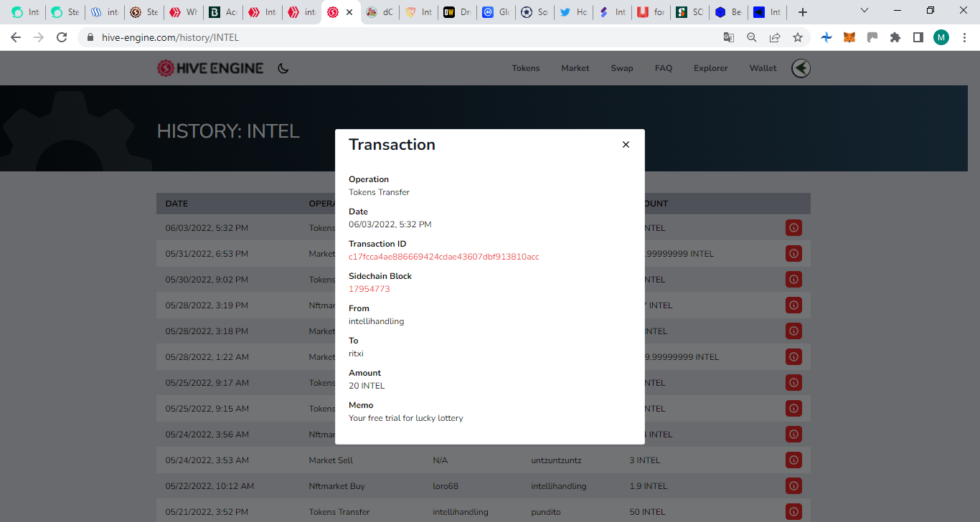The height and width of the screenshot is (522, 980).
Task: Show info for 05/21/2022, 3:52 PM row
Action: coord(793,511)
